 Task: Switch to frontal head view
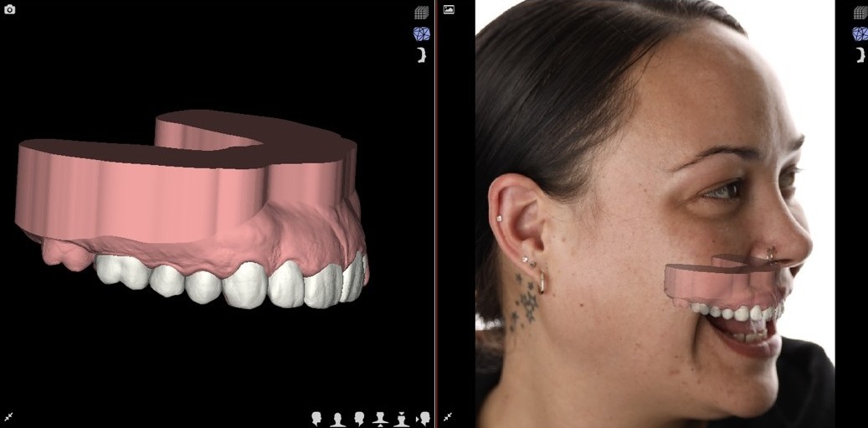pyautogui.click(x=337, y=419)
